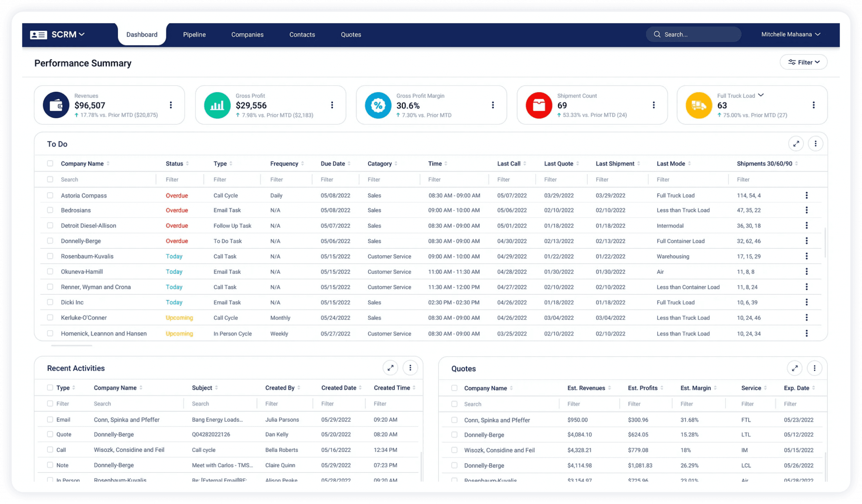Open the Filter dropdown at top right
This screenshot has width=862, height=504.
click(803, 62)
